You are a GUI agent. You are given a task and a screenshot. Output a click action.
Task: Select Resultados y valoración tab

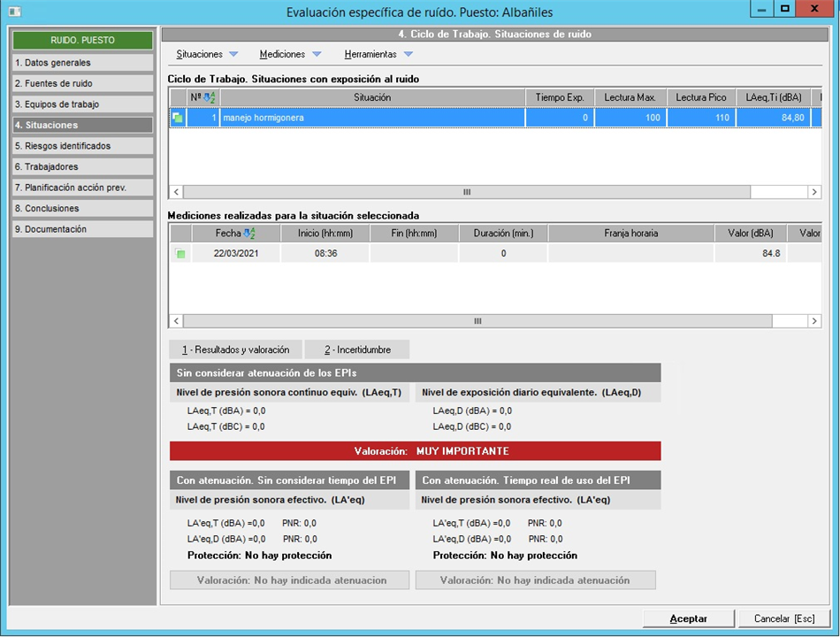click(x=235, y=349)
